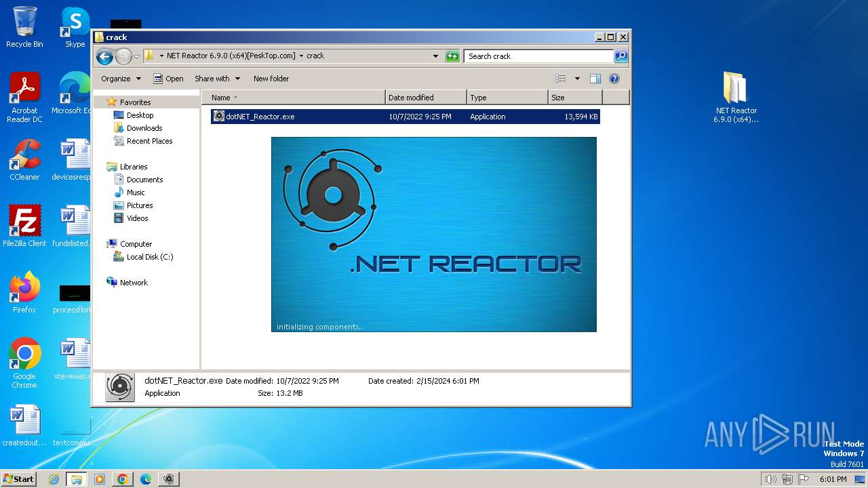The image size is (868, 488).
Task: Open the More view options dropdown arrow
Action: tap(577, 79)
